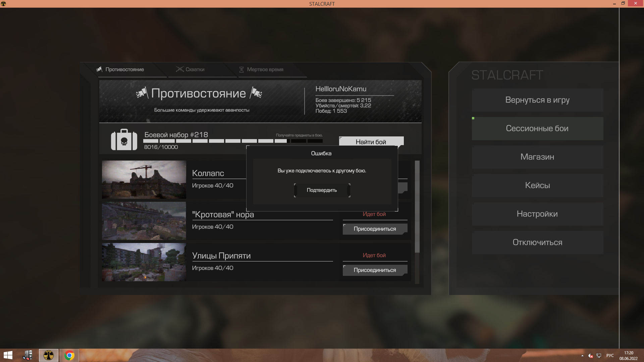Click "Игроков 40/40" under Улицы Припяти
This screenshot has height=362, width=644.
point(213,268)
